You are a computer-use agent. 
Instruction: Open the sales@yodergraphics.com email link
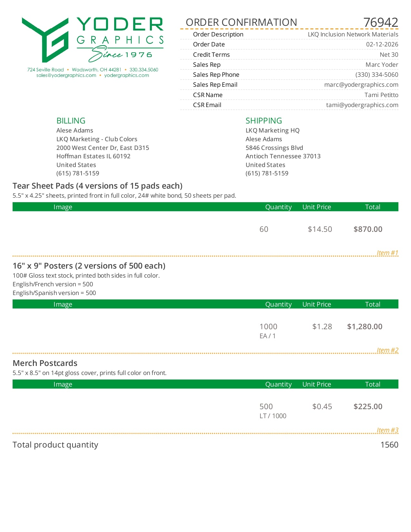coord(66,75)
